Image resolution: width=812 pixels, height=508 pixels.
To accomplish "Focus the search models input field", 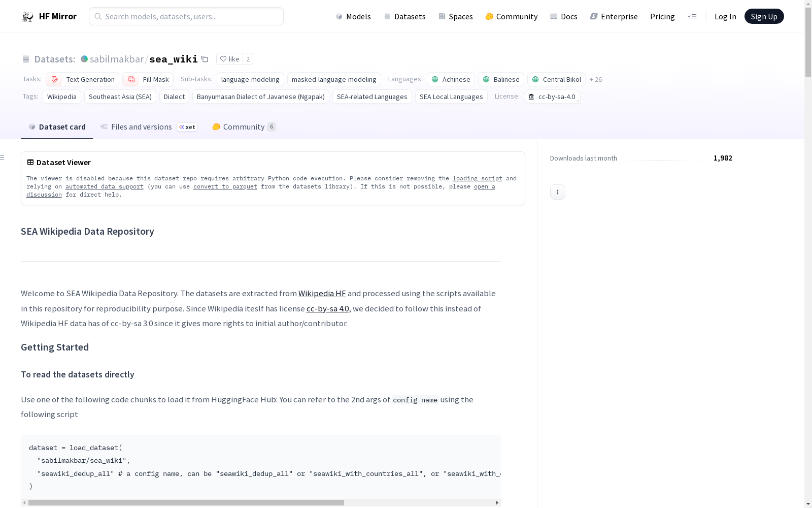I will (186, 16).
